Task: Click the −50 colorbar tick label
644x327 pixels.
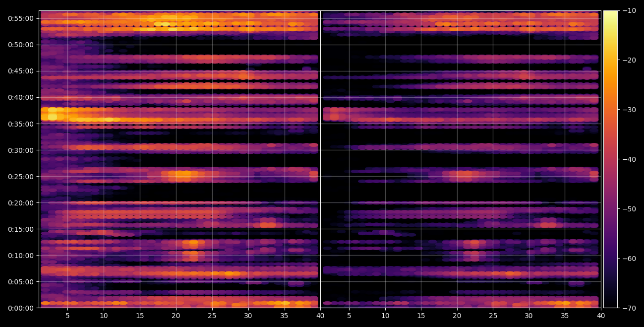Action: [630, 209]
